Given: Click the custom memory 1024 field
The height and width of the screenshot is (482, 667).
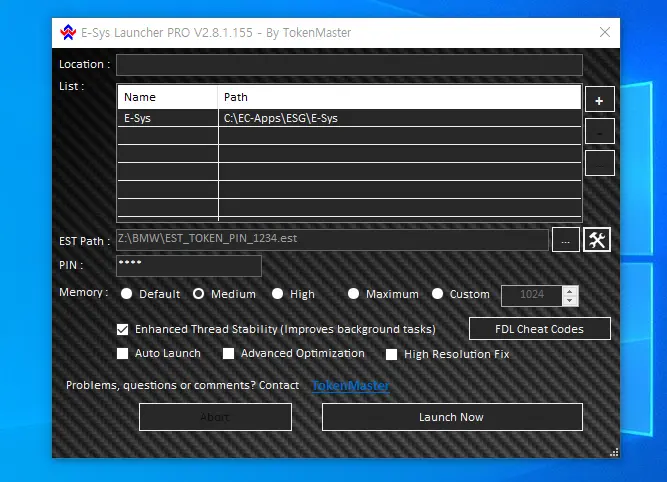Looking at the screenshot, I should (x=532, y=296).
